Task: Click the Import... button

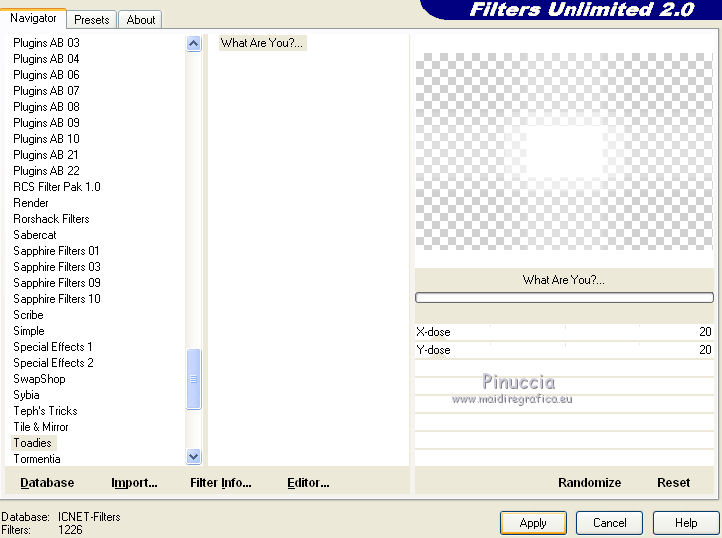Action: (x=134, y=483)
